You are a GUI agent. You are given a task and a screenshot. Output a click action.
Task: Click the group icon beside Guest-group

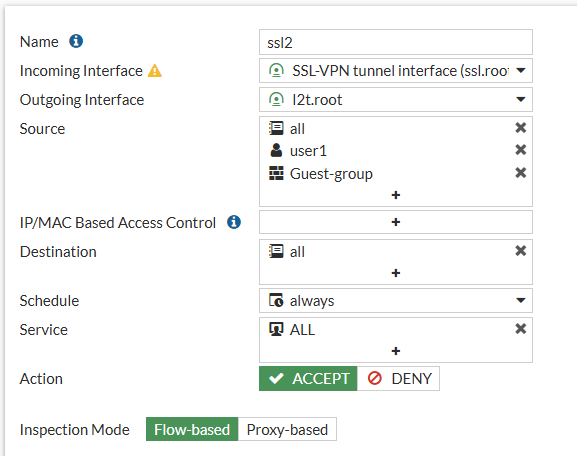276,173
